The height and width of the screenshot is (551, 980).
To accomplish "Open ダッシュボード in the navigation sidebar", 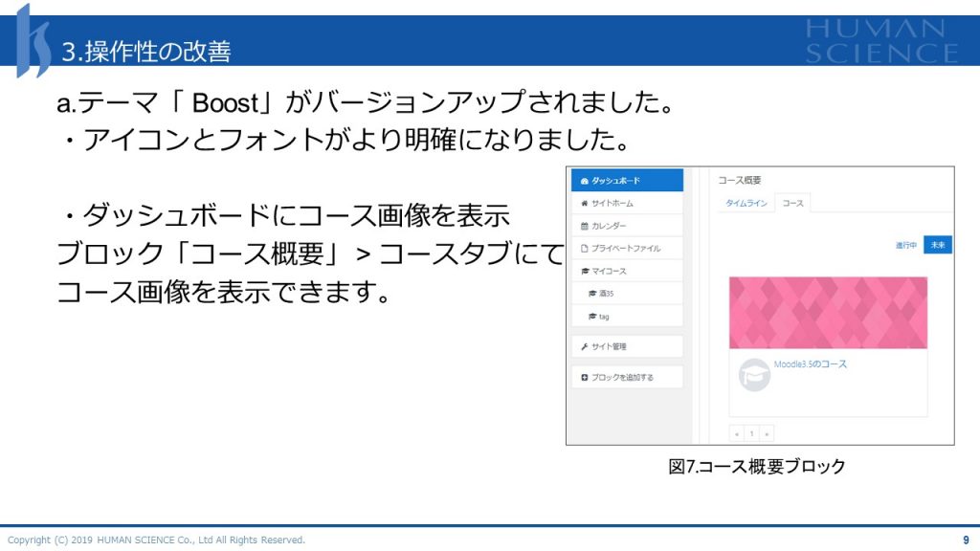I will [627, 181].
